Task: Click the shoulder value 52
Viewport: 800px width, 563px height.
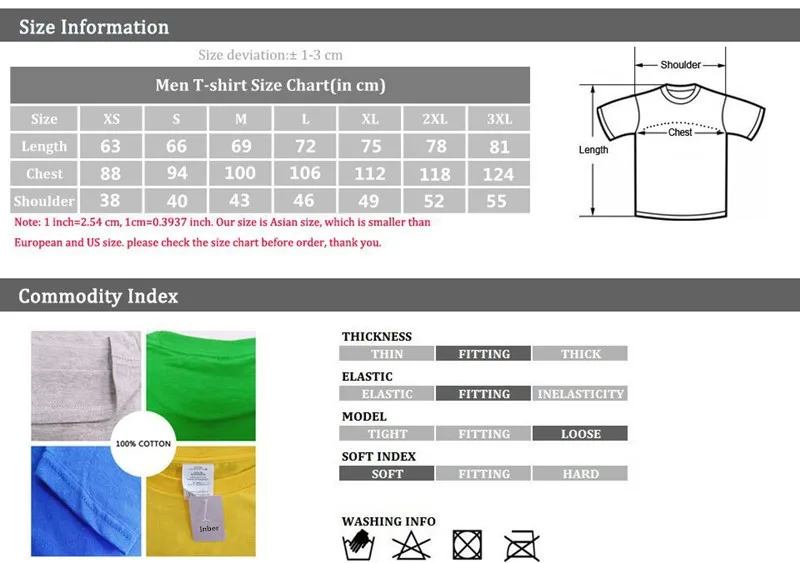Action: 434,201
